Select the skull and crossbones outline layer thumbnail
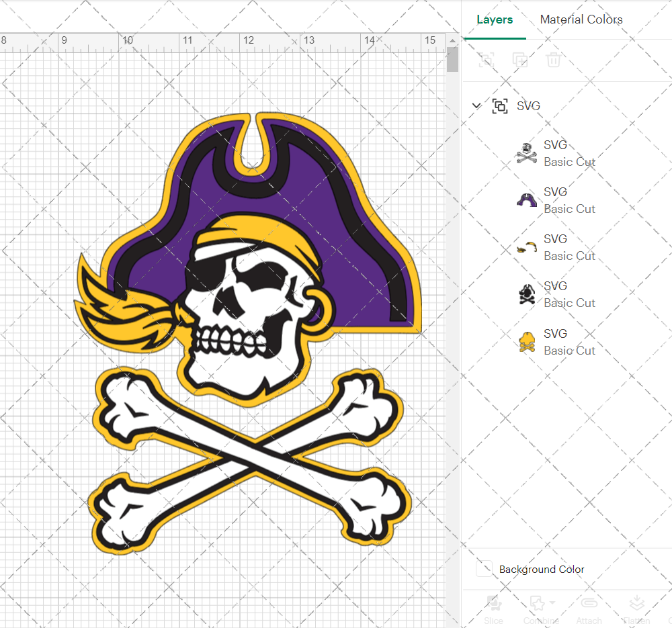This screenshot has width=672, height=628. click(x=527, y=153)
